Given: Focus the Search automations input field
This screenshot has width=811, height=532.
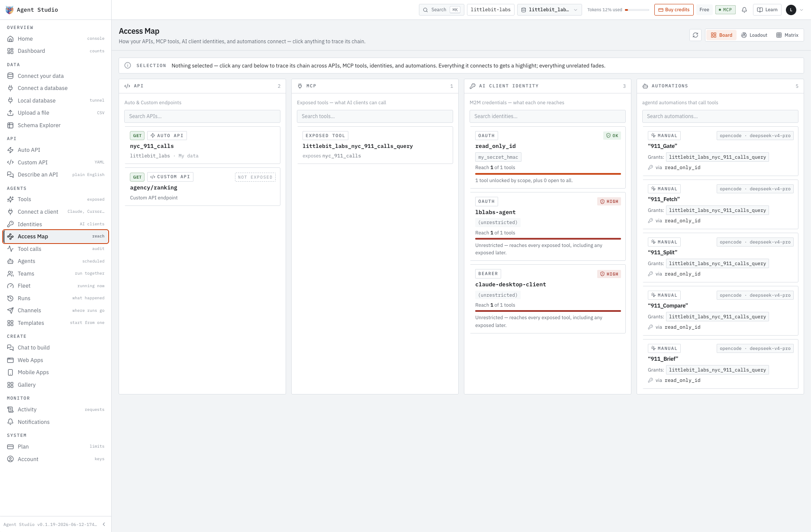Looking at the screenshot, I should coord(720,116).
